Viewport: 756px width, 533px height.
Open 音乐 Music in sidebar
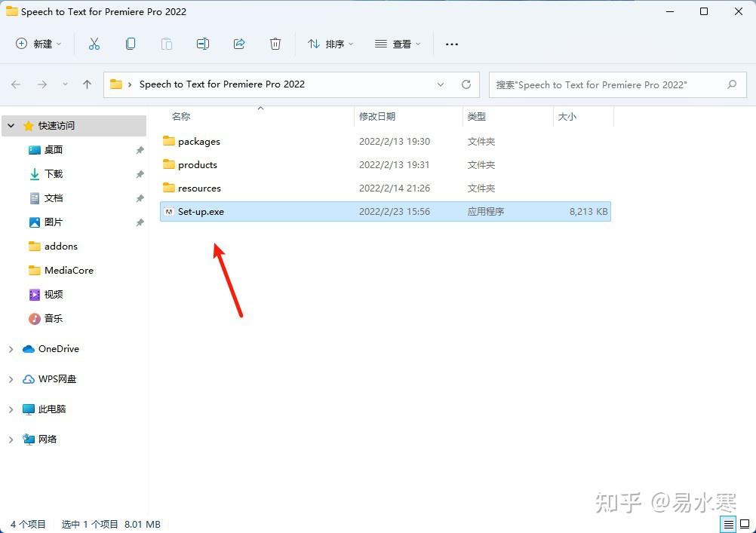(54, 319)
